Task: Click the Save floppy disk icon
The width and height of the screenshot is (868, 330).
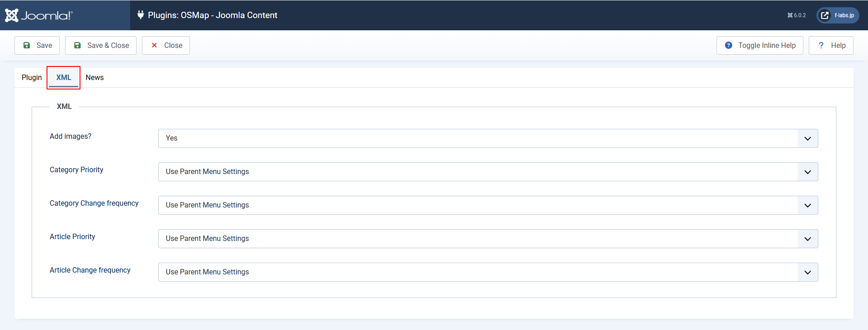Action: click(x=27, y=45)
